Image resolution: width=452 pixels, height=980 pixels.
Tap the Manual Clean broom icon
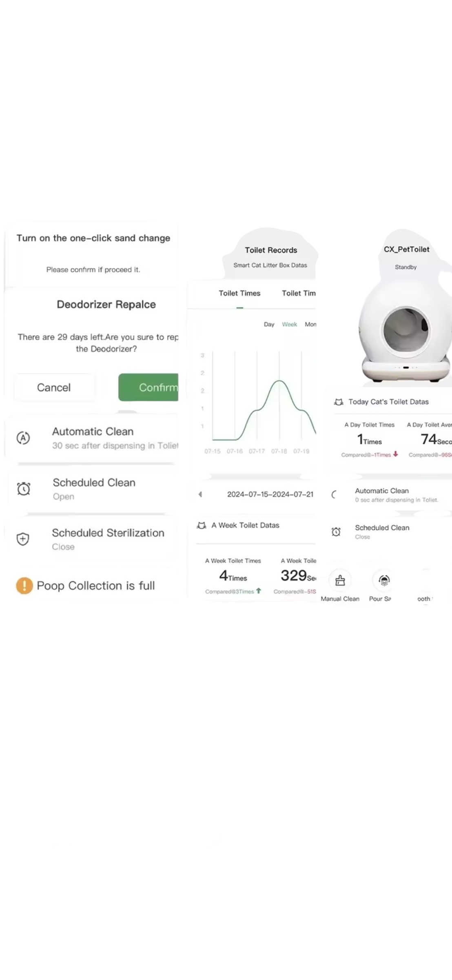tap(340, 580)
